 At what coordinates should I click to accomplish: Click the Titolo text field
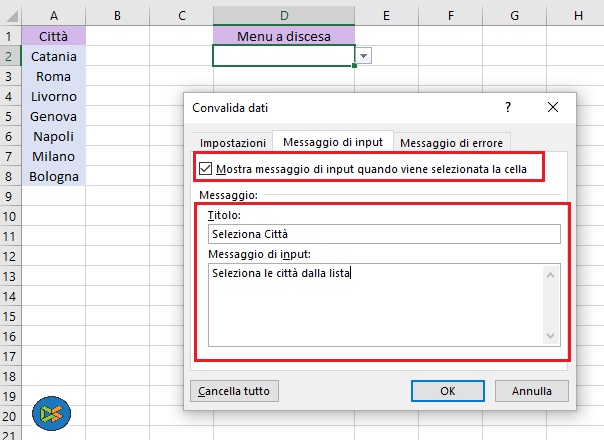[384, 233]
